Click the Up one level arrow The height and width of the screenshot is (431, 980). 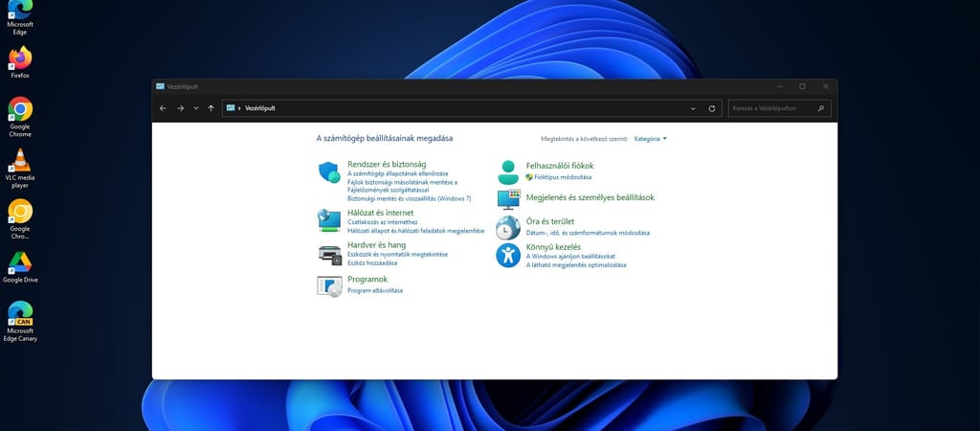coord(211,108)
